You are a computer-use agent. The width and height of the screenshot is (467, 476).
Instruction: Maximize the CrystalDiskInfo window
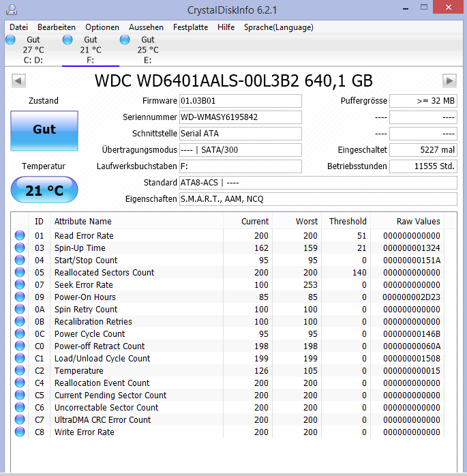coord(424,8)
